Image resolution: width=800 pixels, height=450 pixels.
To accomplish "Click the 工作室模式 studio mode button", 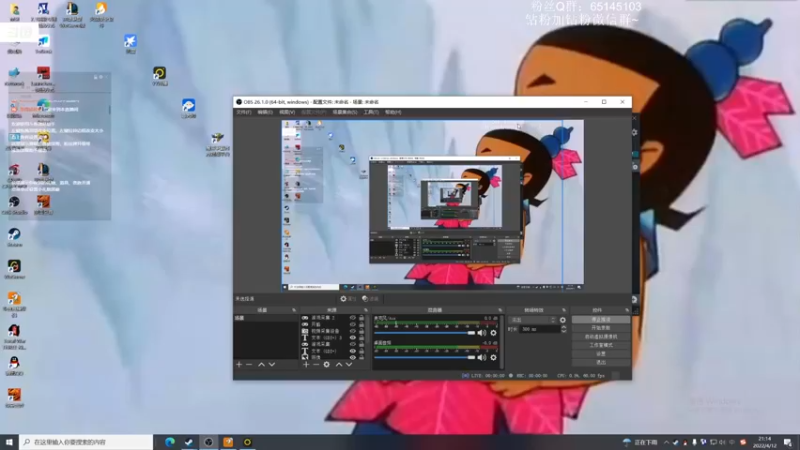I will point(601,345).
